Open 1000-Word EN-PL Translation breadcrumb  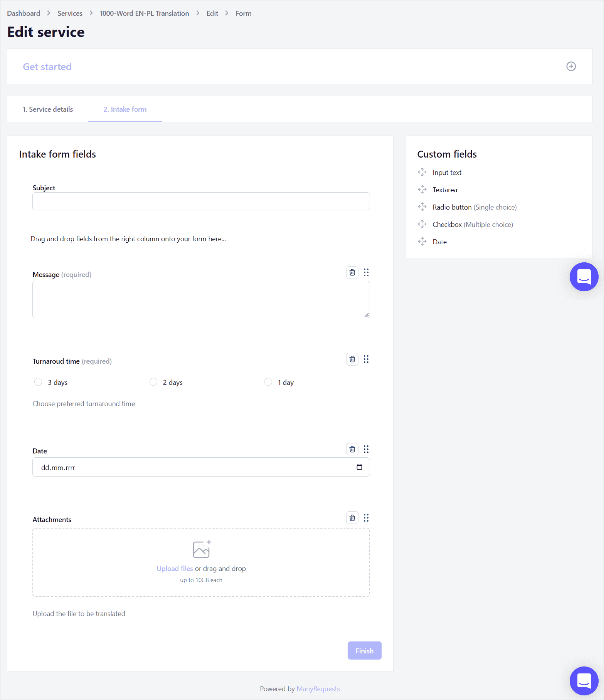(x=144, y=13)
